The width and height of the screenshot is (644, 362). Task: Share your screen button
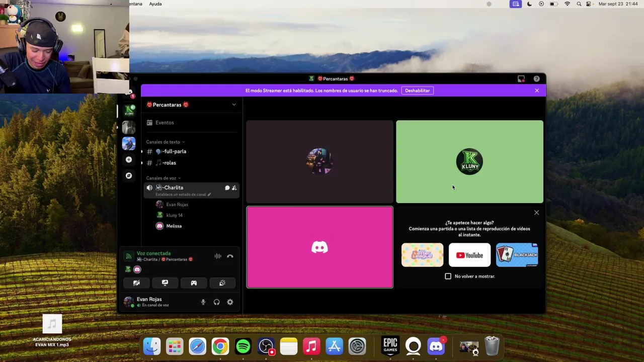coord(165,283)
